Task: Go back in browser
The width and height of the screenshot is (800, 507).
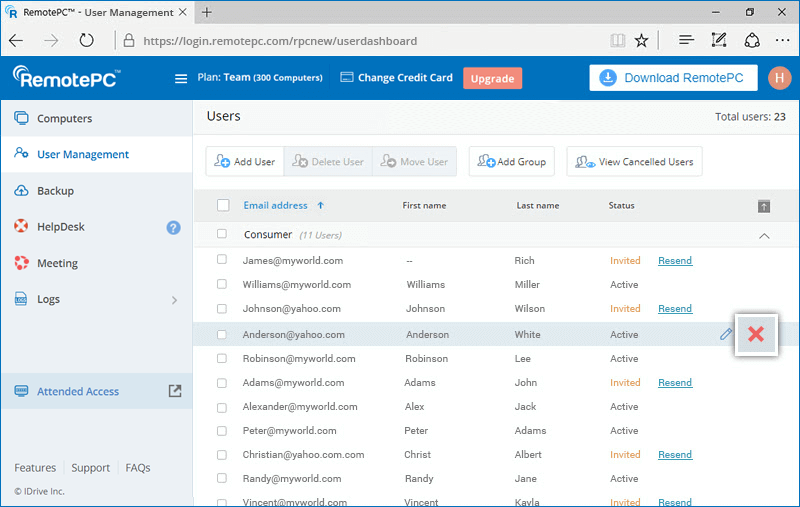Action: click(x=16, y=40)
